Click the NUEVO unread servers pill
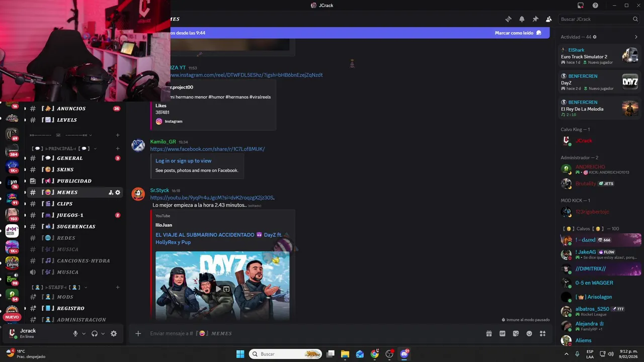This screenshot has width=644, height=362. (x=12, y=317)
